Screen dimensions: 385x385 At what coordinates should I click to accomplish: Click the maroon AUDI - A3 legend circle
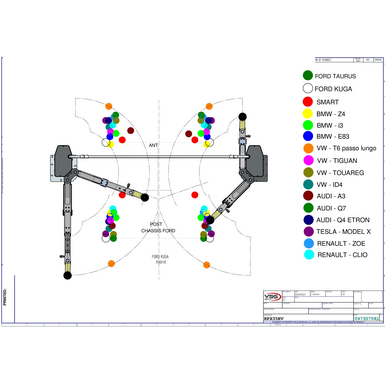pyautogui.click(x=308, y=196)
